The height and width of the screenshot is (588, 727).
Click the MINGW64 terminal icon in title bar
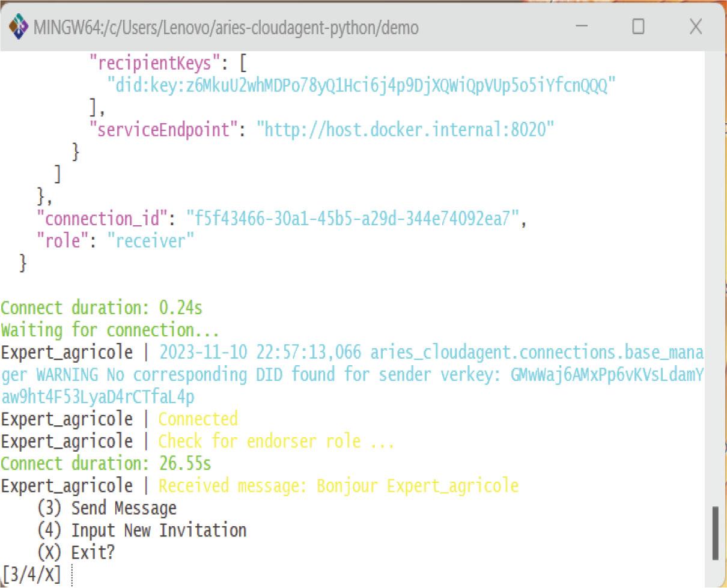(19, 27)
